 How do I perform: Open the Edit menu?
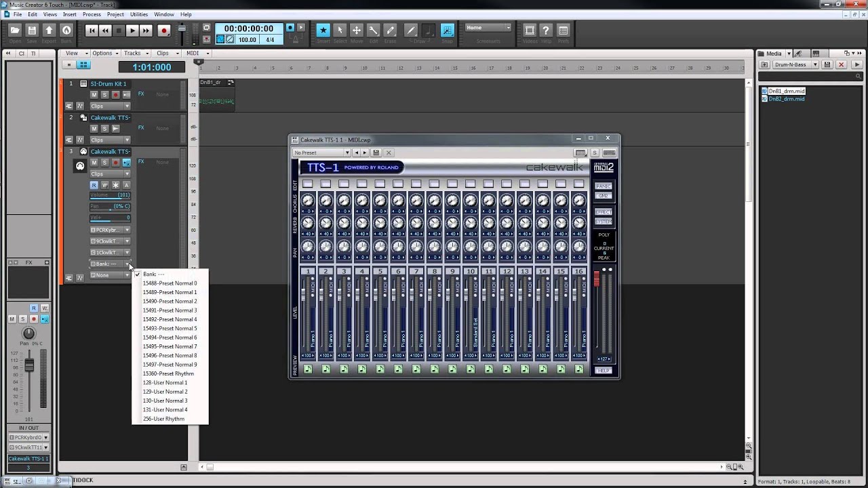pos(33,14)
